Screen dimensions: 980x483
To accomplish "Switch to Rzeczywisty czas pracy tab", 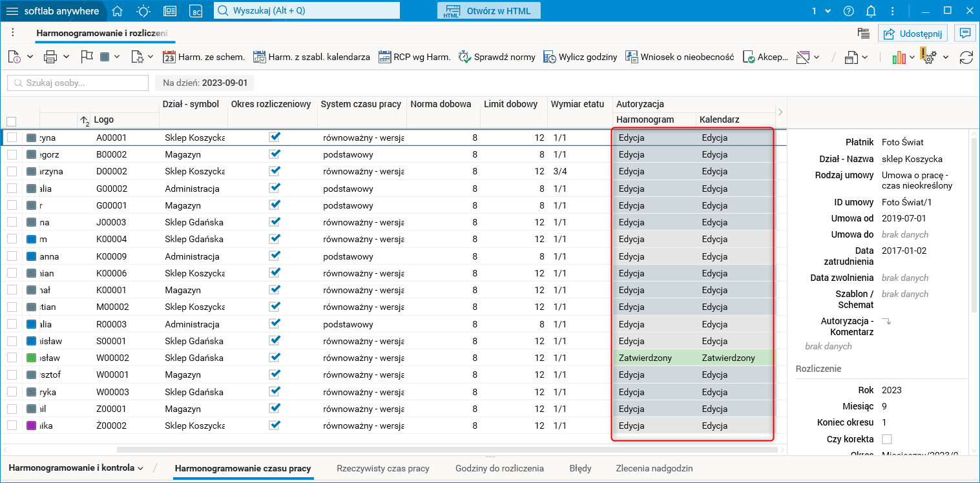I will pos(382,468).
